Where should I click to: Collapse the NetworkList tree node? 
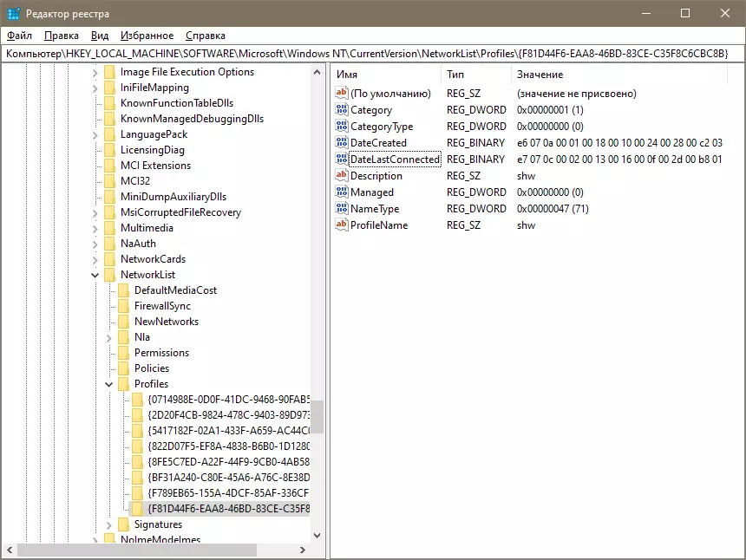pos(95,275)
